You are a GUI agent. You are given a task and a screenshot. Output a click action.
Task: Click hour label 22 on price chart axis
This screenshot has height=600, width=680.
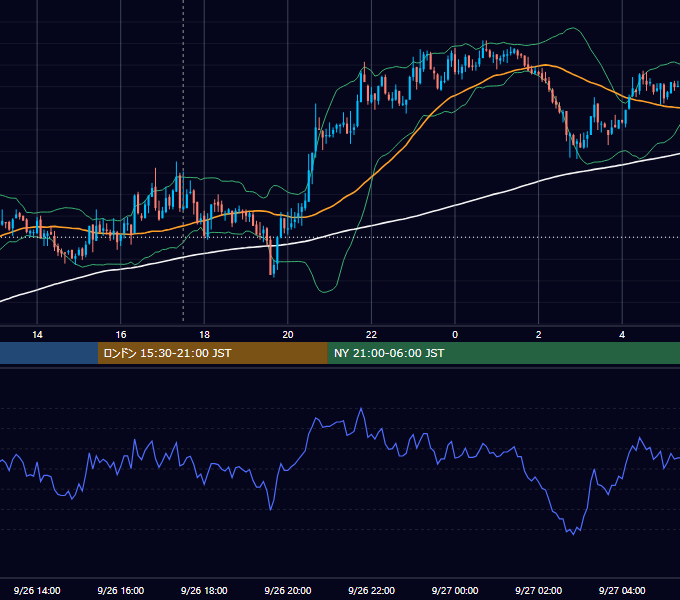371,335
